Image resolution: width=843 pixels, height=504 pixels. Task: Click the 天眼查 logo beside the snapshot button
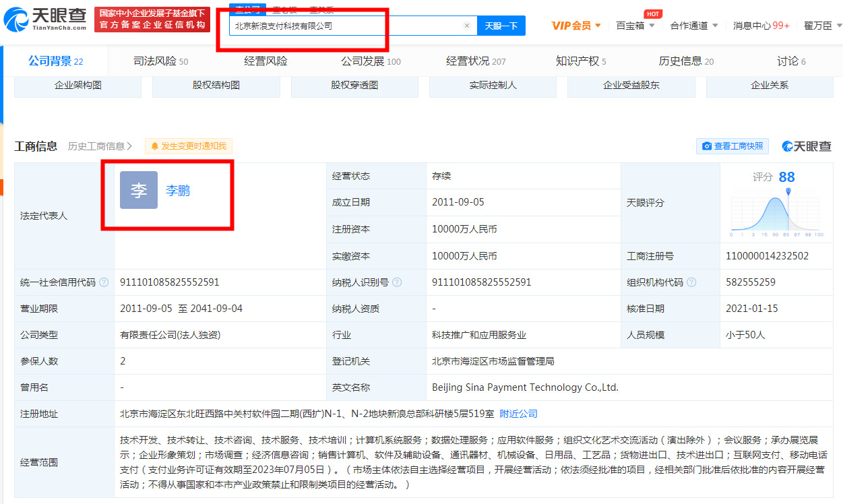click(806, 146)
